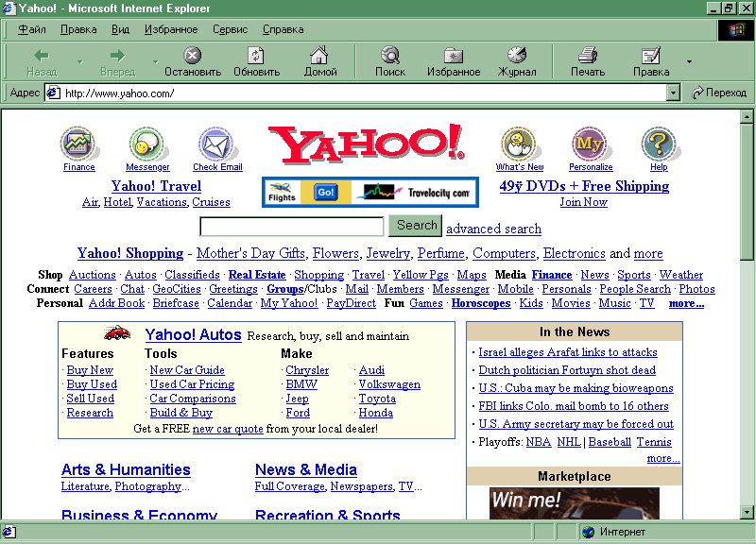Click inside the Yahoo search text field

coord(292,227)
